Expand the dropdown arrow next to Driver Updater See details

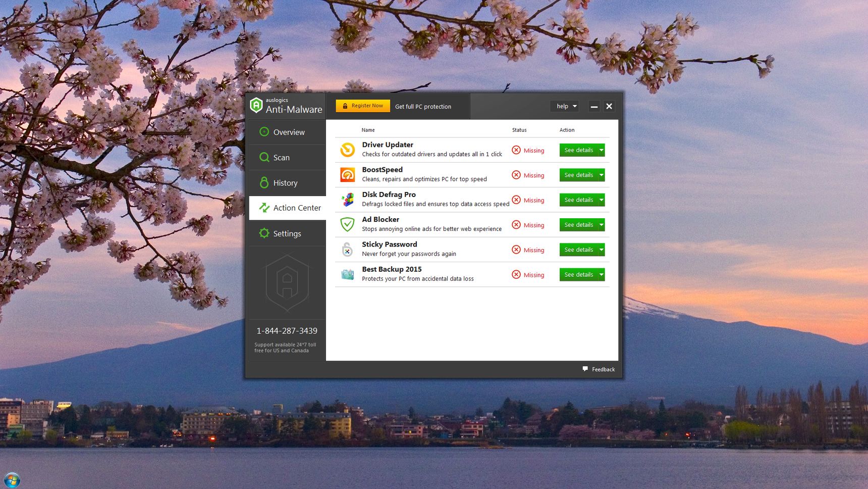[602, 150]
